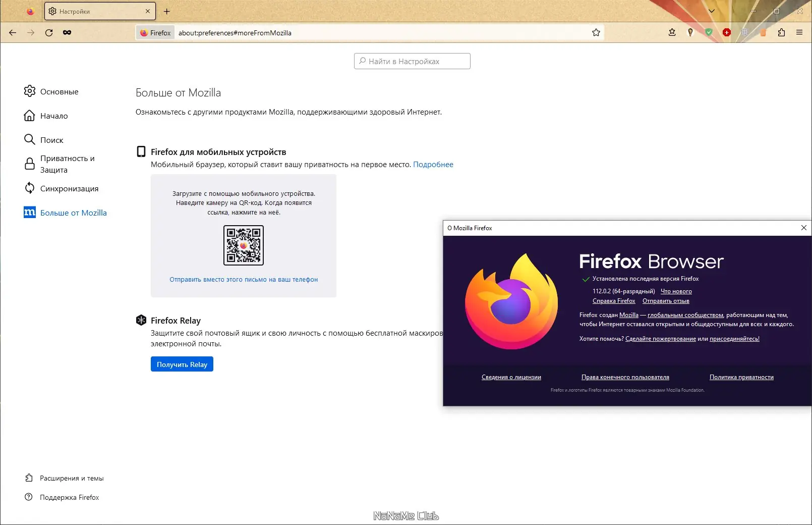This screenshot has height=525, width=812.
Task: Open the Firefox application hamburger menu
Action: pyautogui.click(x=799, y=33)
